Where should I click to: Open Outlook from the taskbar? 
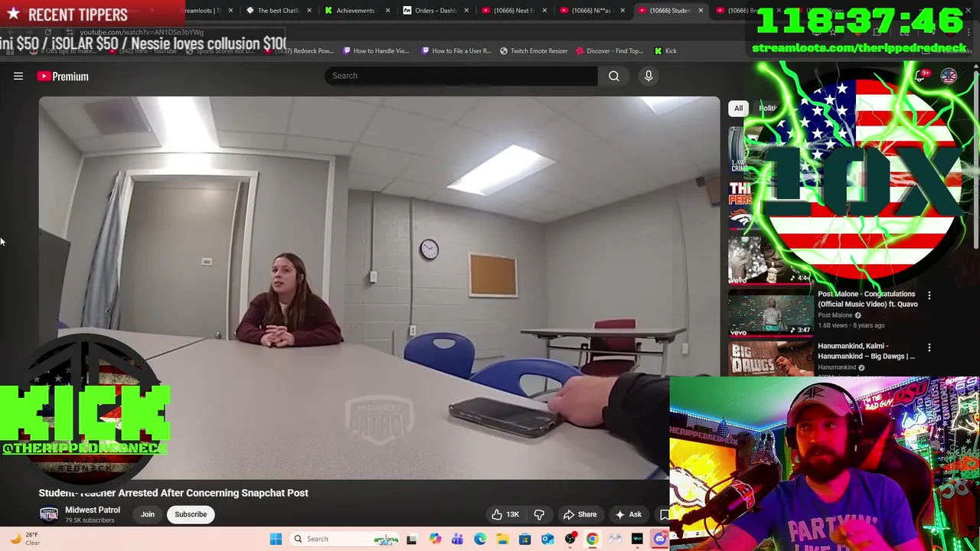tap(547, 539)
